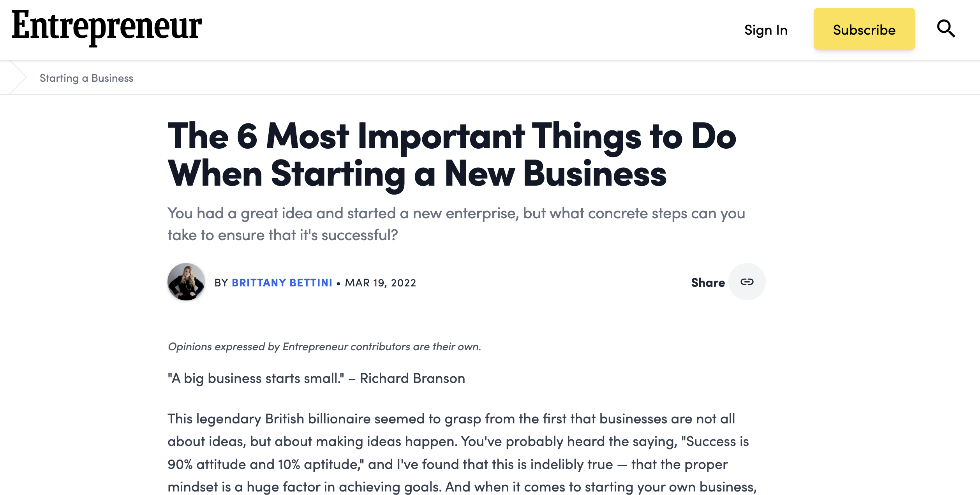Go to Starting a Business category

[86, 78]
